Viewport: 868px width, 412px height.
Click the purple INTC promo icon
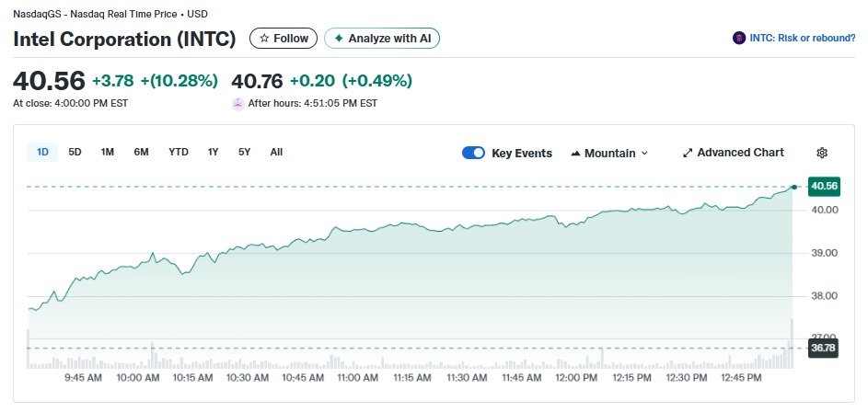738,38
